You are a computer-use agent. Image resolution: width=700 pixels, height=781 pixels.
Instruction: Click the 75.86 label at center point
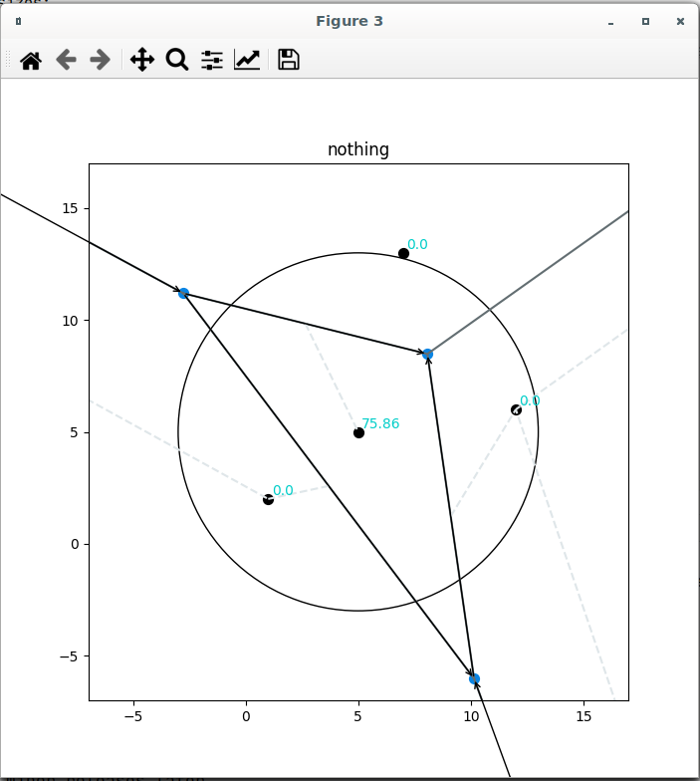[x=380, y=423]
